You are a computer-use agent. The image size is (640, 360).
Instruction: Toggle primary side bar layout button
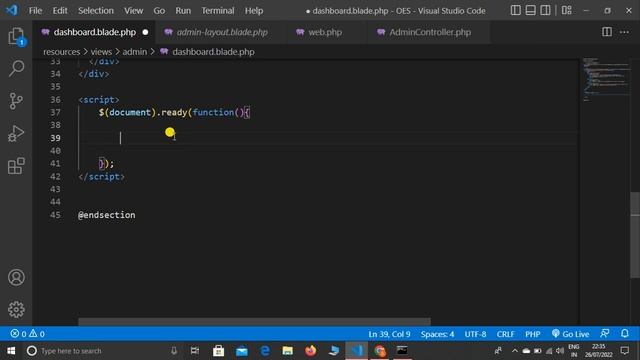click(516, 11)
